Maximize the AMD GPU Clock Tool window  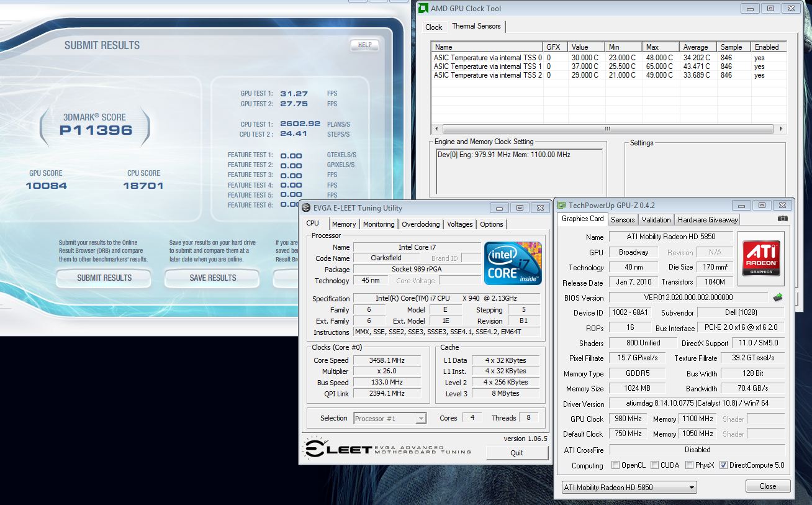coord(770,9)
